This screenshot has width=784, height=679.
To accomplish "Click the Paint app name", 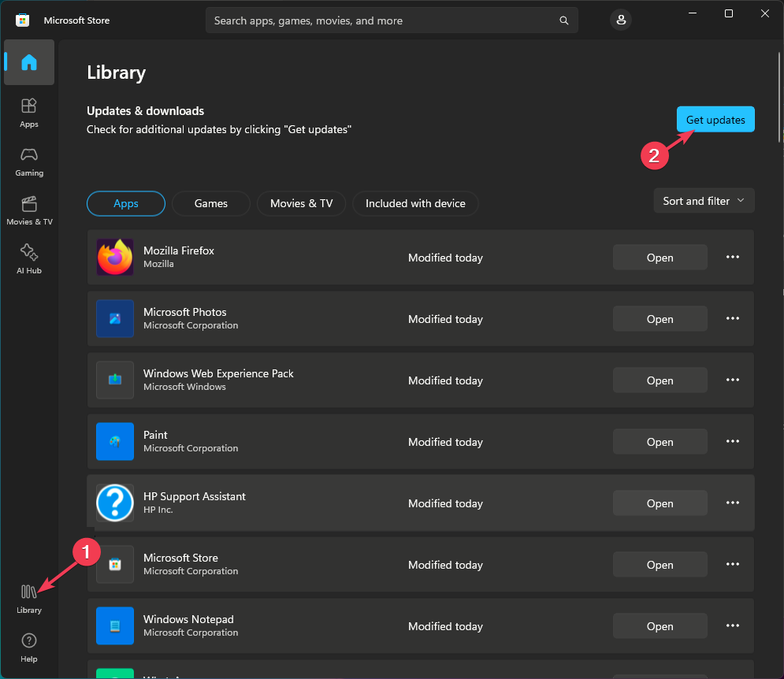I will (x=155, y=435).
